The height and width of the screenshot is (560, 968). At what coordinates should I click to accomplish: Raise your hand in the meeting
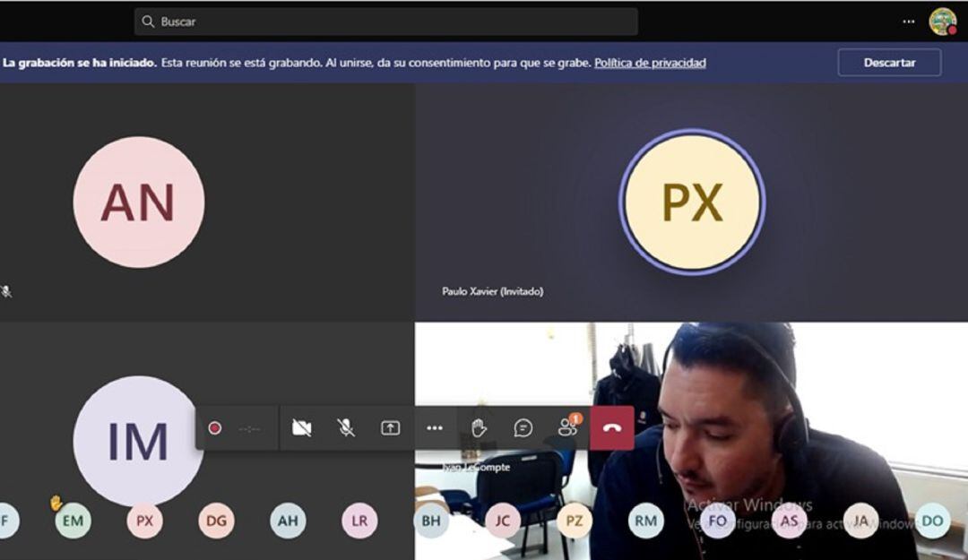tap(479, 428)
